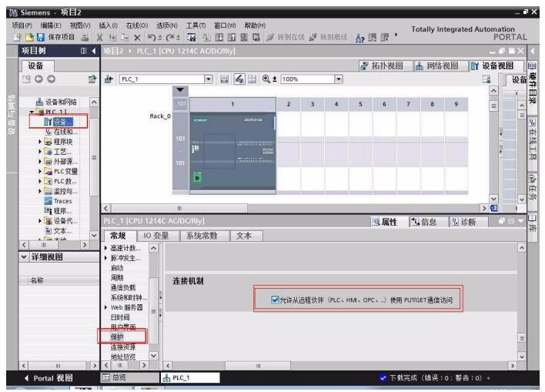Open the 帮助(H) menu
Image resolution: width=545 pixels, height=392 pixels.
click(x=255, y=25)
